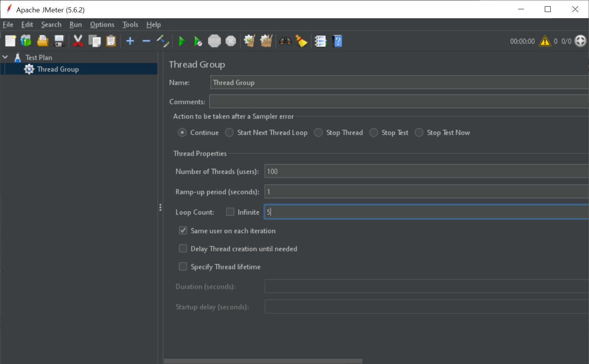The width and height of the screenshot is (589, 364).
Task: Select the Stop Test Now option
Action: pyautogui.click(x=419, y=132)
